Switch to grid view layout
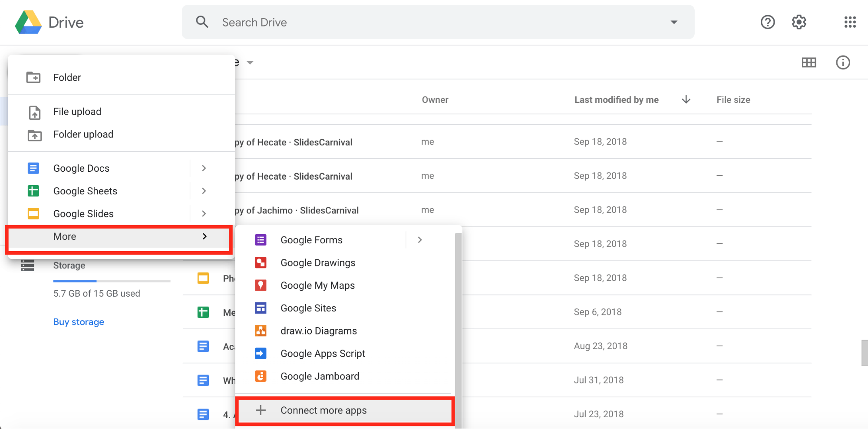 pos(809,62)
